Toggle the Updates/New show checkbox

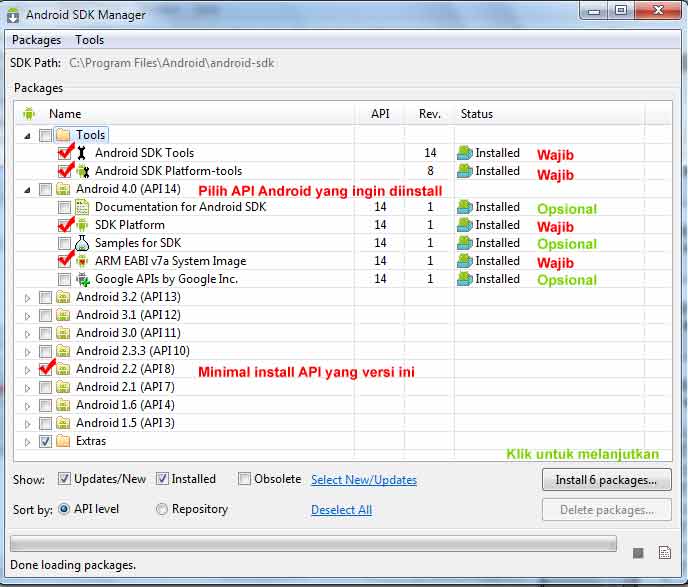point(64,479)
